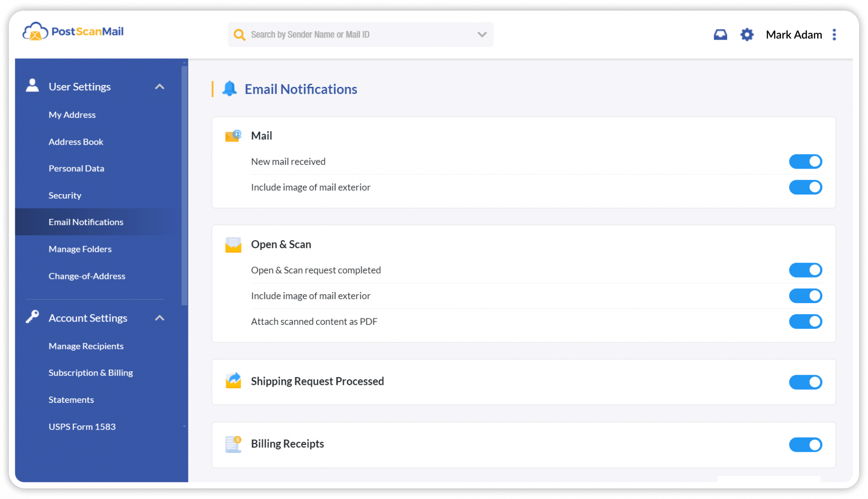Click the Mail envelope icon in the Mail section
The height and width of the screenshot is (499, 868).
(x=233, y=135)
